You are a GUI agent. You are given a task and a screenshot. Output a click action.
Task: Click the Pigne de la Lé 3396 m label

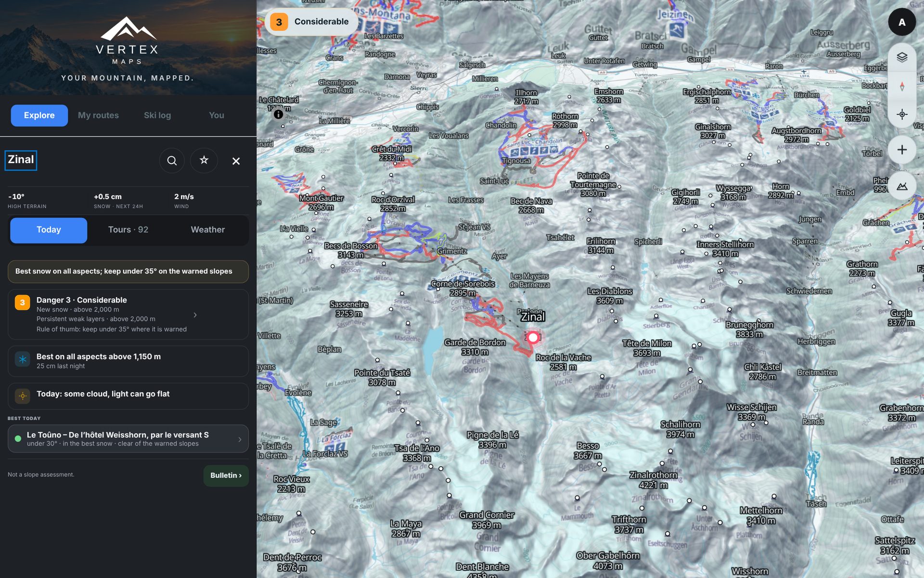click(x=492, y=440)
